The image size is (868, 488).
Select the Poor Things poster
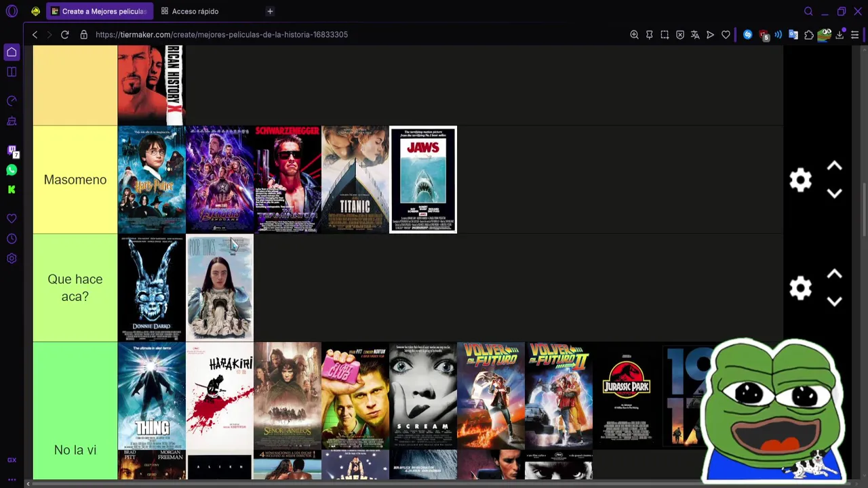(220, 288)
